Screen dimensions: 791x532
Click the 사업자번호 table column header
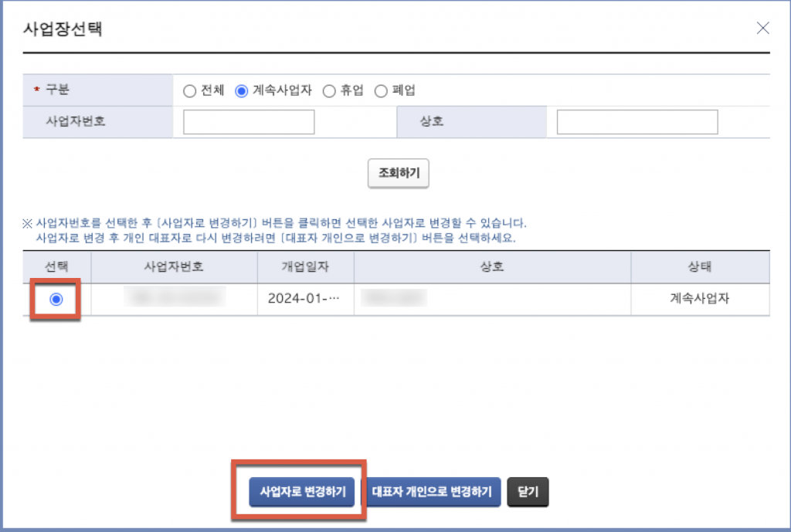coord(174,266)
